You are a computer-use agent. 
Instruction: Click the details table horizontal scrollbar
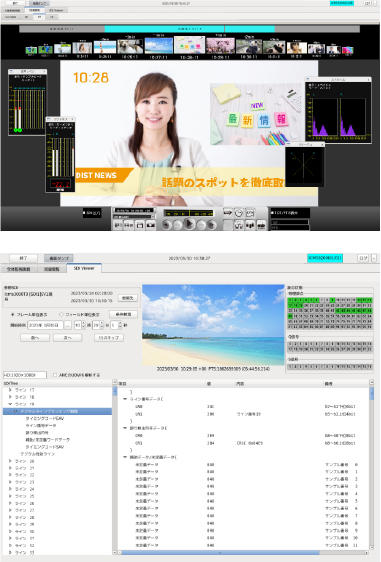tap(220, 552)
